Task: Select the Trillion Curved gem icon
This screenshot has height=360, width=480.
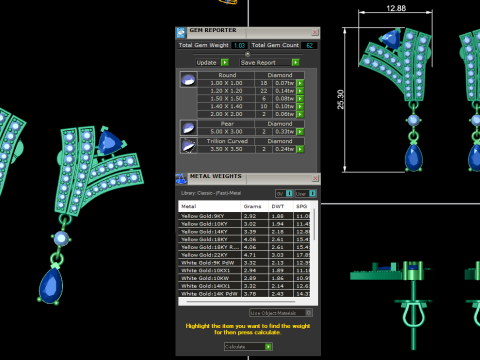Action: tap(188, 145)
